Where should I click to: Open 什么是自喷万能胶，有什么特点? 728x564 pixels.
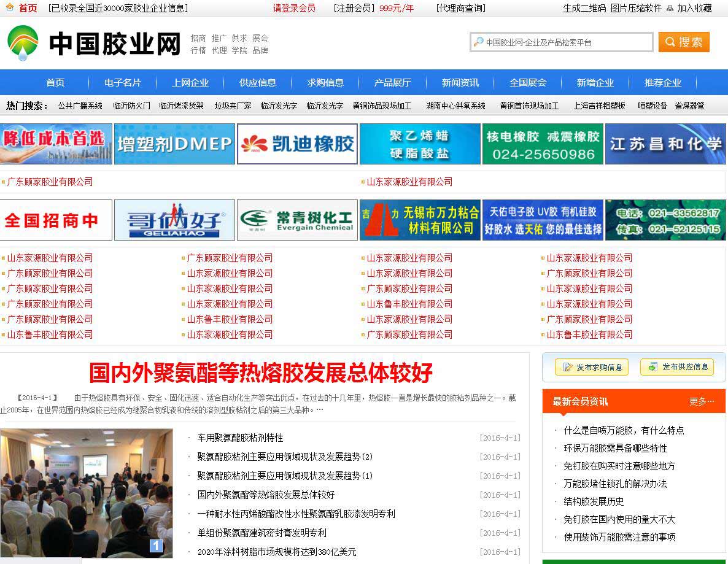coord(624,430)
